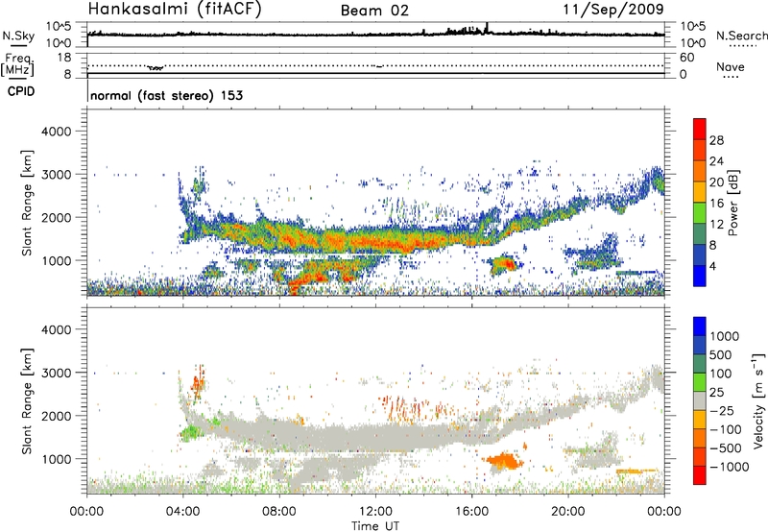This screenshot has height=532, width=768.
Task: Click the 16 label on power colorbar
Action: [716, 204]
